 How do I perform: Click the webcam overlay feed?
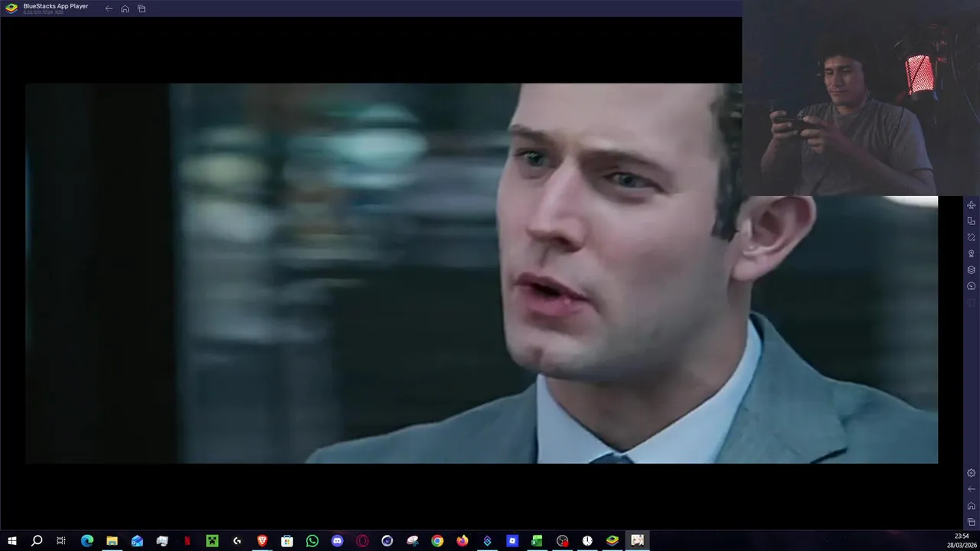pyautogui.click(x=861, y=98)
